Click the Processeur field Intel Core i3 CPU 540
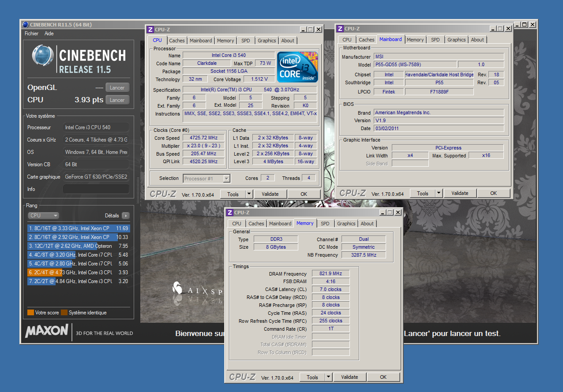 pos(96,127)
